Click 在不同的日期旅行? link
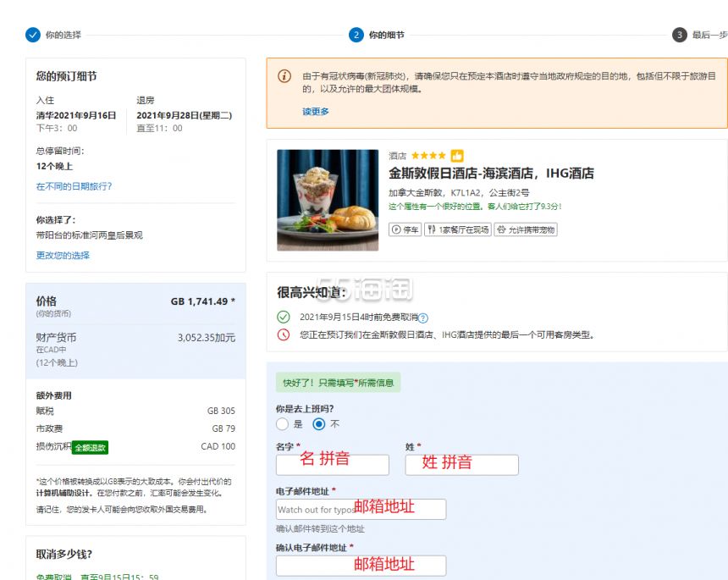728x580 pixels. [x=74, y=186]
